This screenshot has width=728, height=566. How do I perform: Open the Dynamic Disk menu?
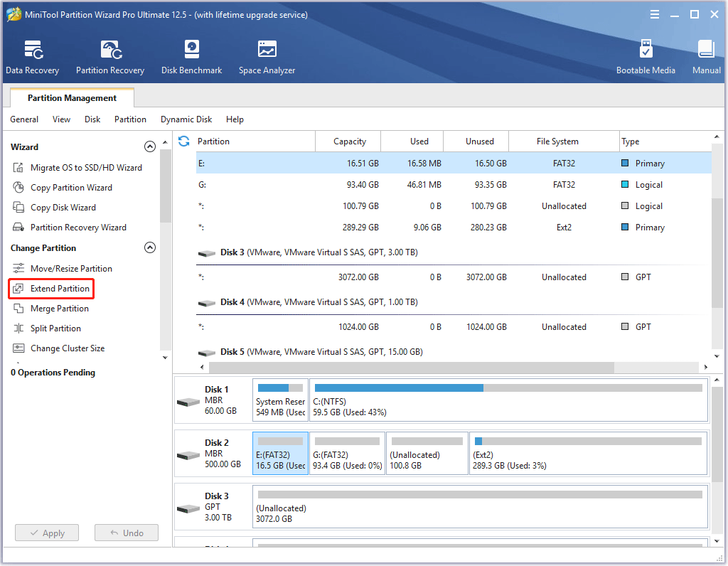tap(186, 119)
